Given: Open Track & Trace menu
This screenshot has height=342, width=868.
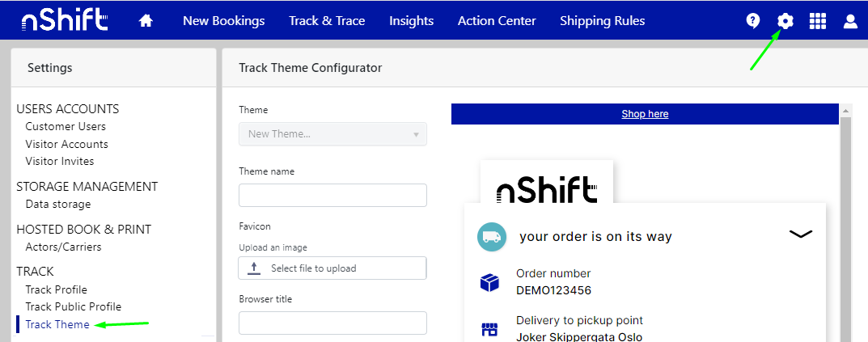Looking at the screenshot, I should 327,21.
